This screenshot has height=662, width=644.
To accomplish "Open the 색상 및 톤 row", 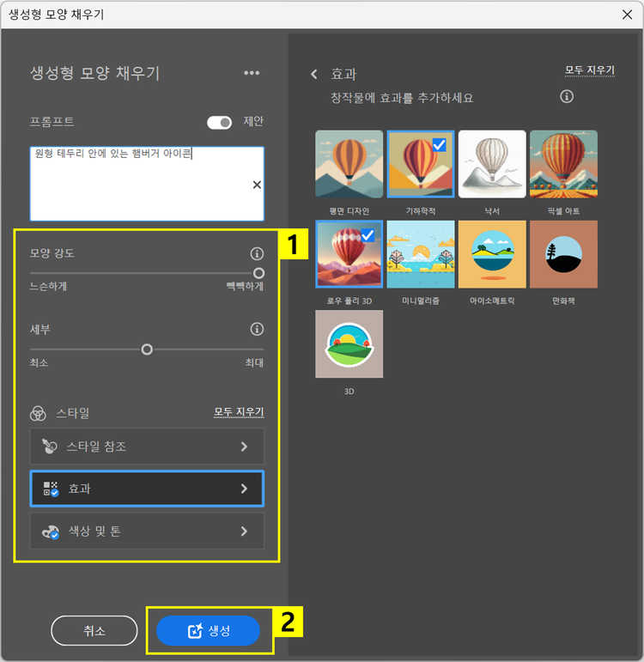I will tap(147, 531).
